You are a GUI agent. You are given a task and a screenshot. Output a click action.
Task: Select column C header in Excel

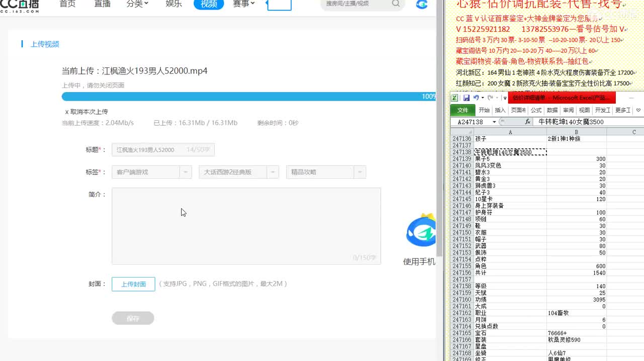tap(625, 132)
